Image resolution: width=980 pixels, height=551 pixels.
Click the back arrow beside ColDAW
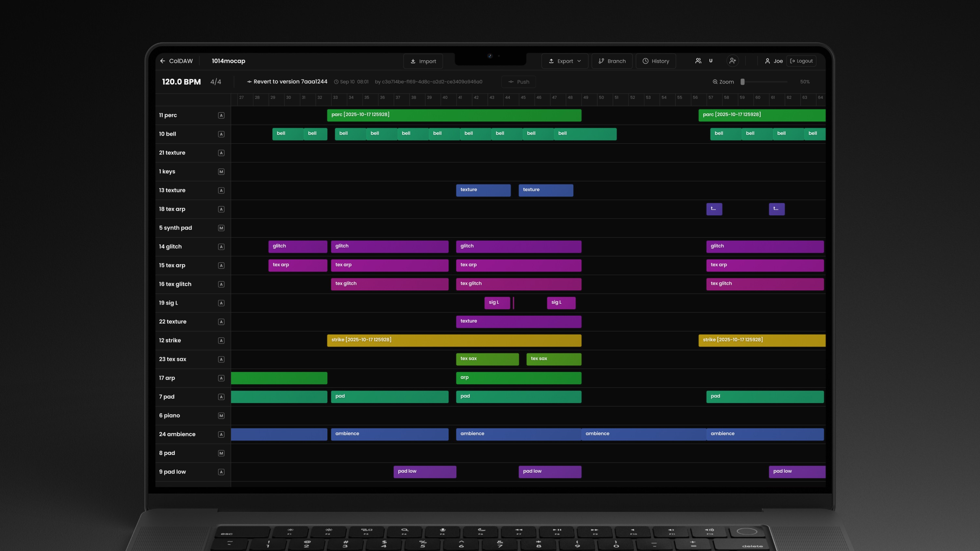162,61
